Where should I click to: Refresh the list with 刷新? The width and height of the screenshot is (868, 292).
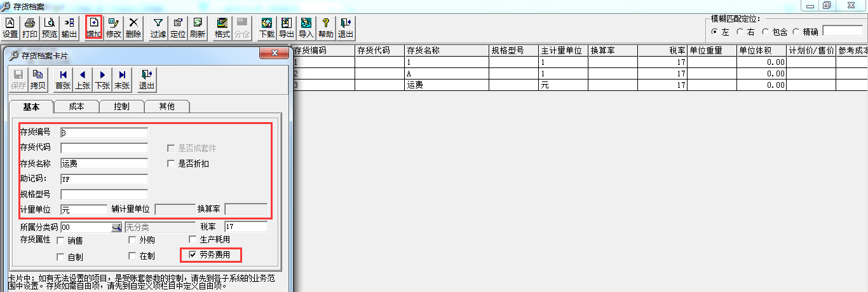tap(198, 28)
